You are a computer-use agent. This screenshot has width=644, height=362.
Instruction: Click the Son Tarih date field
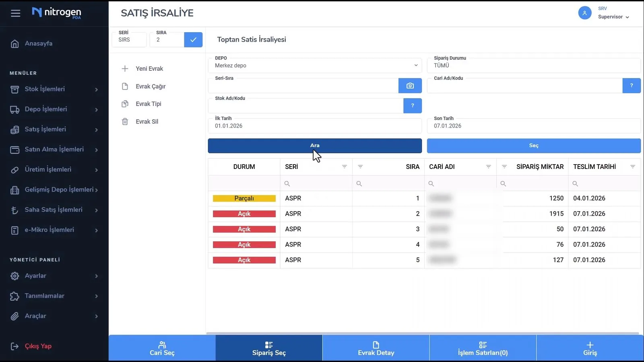point(534,126)
